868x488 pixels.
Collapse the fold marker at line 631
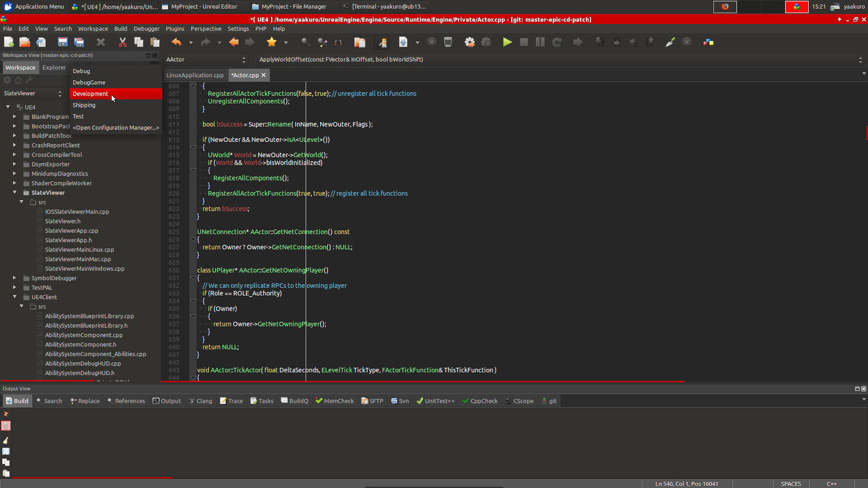pyautogui.click(x=193, y=278)
